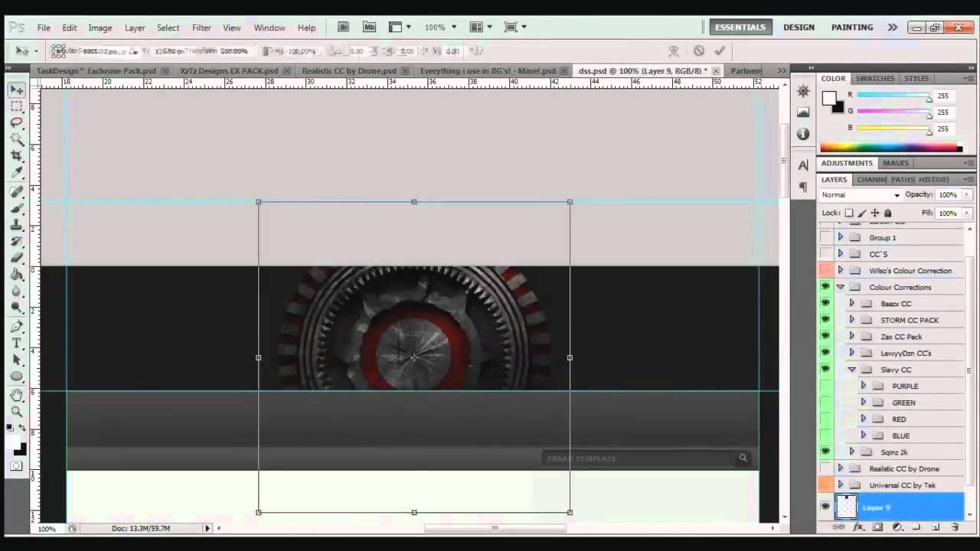The height and width of the screenshot is (551, 980).
Task: Click the foreground color swatch in Color panel
Action: [829, 98]
